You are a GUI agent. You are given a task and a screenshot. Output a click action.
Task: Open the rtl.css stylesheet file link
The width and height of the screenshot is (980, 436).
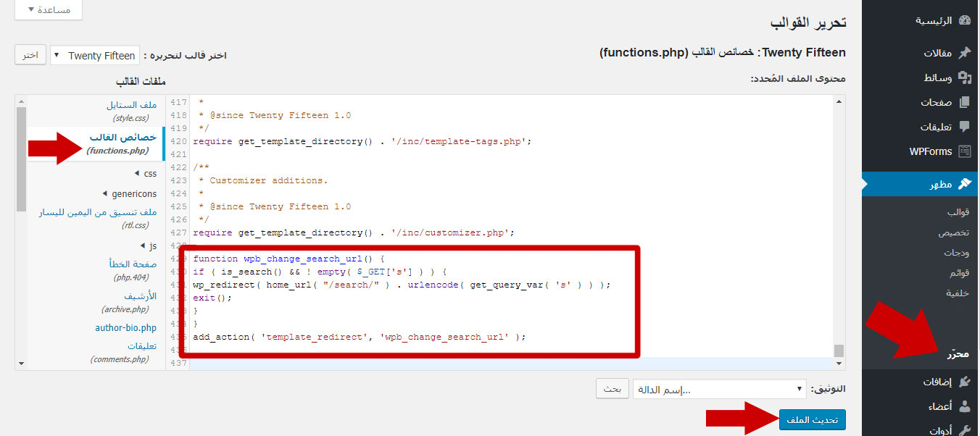(99, 218)
